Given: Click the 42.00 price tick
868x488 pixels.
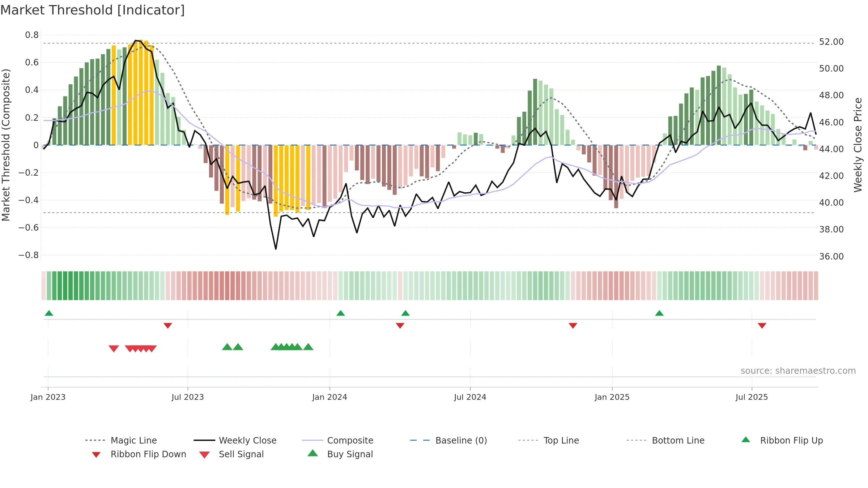Looking at the screenshot, I should 831,176.
